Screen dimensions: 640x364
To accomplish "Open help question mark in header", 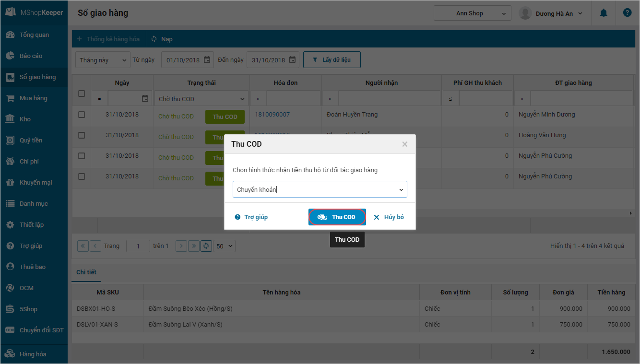I will point(627,13).
